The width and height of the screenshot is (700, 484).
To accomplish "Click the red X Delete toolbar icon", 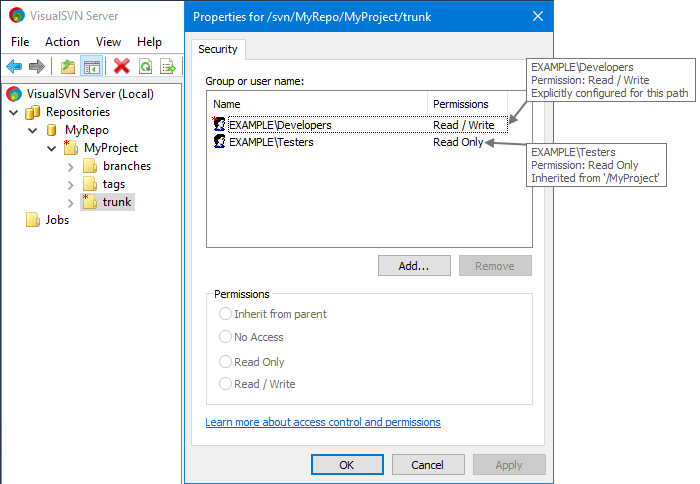I will click(x=121, y=67).
